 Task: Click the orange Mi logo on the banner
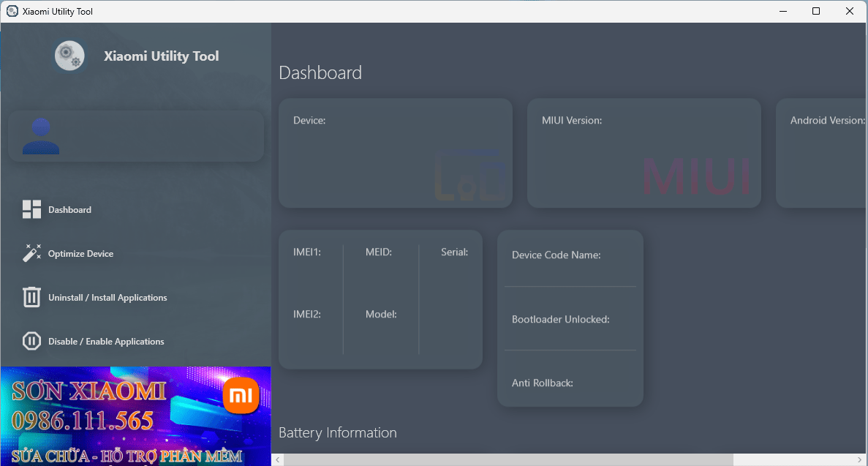(x=241, y=395)
